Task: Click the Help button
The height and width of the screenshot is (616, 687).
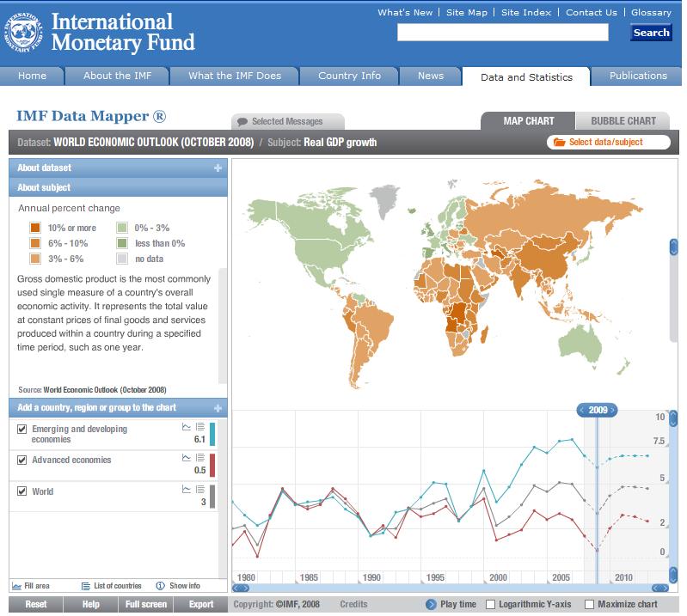Action: point(90,604)
